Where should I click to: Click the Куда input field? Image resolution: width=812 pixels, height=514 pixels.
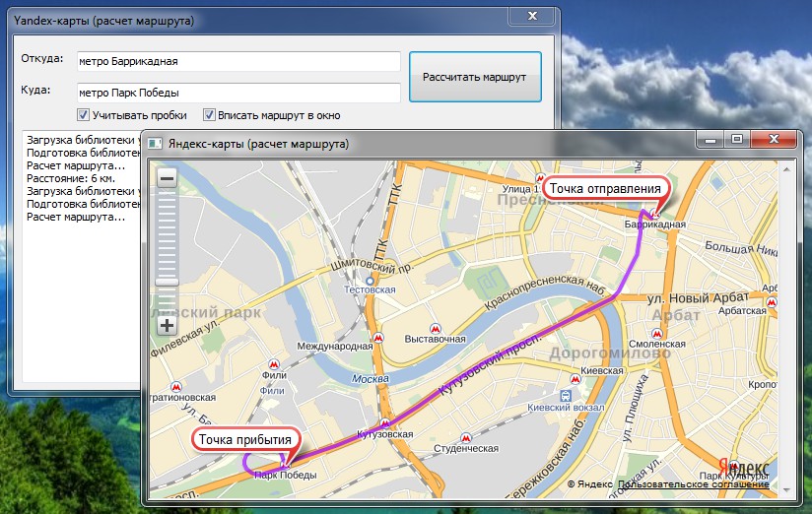click(238, 93)
